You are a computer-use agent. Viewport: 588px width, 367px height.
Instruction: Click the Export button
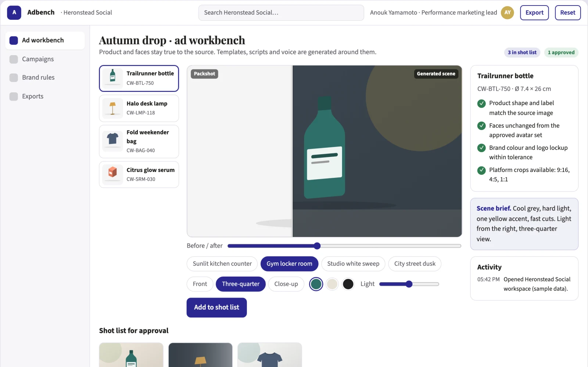coord(534,12)
